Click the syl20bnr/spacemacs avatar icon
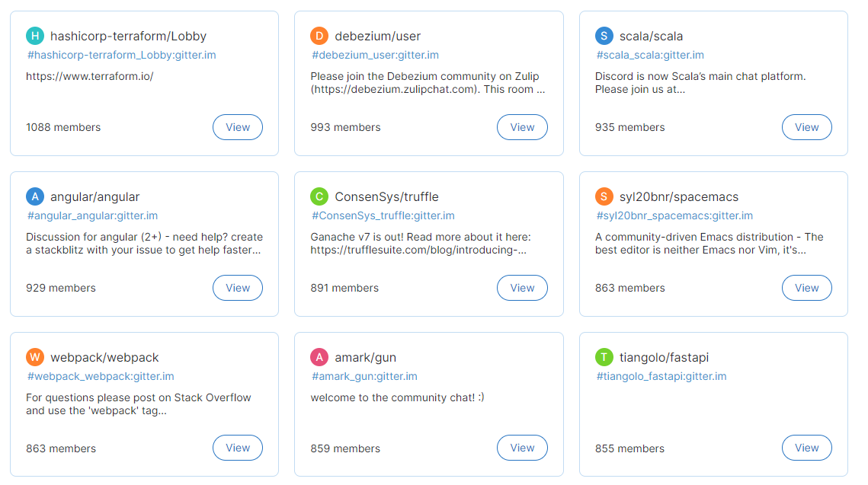 point(604,196)
